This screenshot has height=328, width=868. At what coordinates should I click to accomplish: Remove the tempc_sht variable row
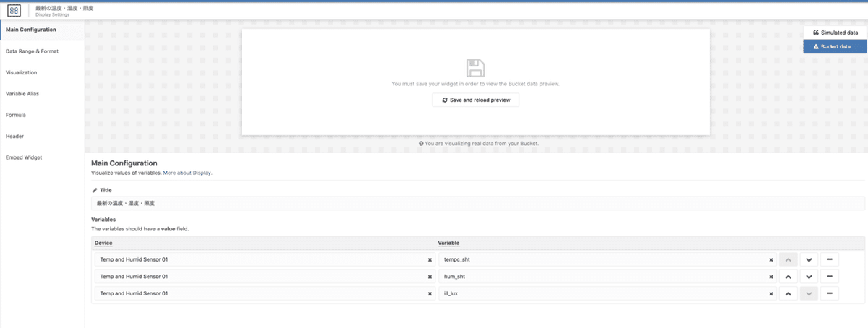pos(830,259)
